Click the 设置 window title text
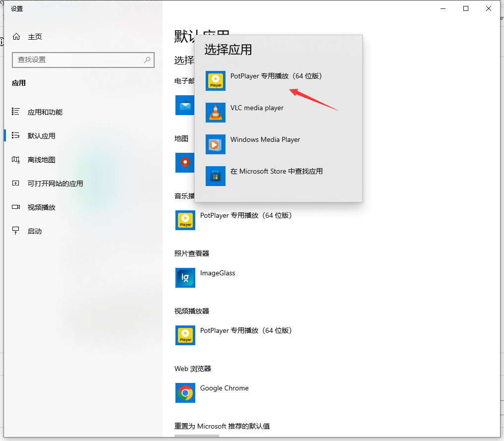Image resolution: width=504 pixels, height=441 pixels. coord(17,9)
